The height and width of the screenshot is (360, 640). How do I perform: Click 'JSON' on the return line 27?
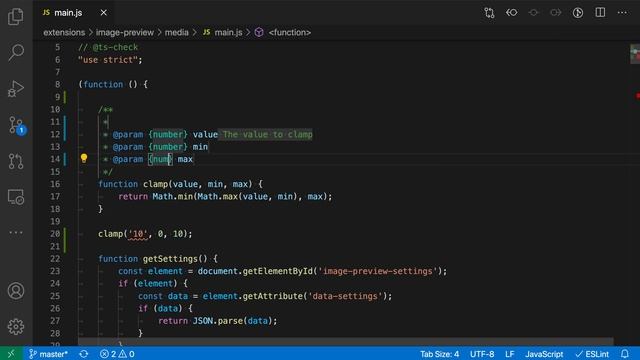(x=203, y=321)
